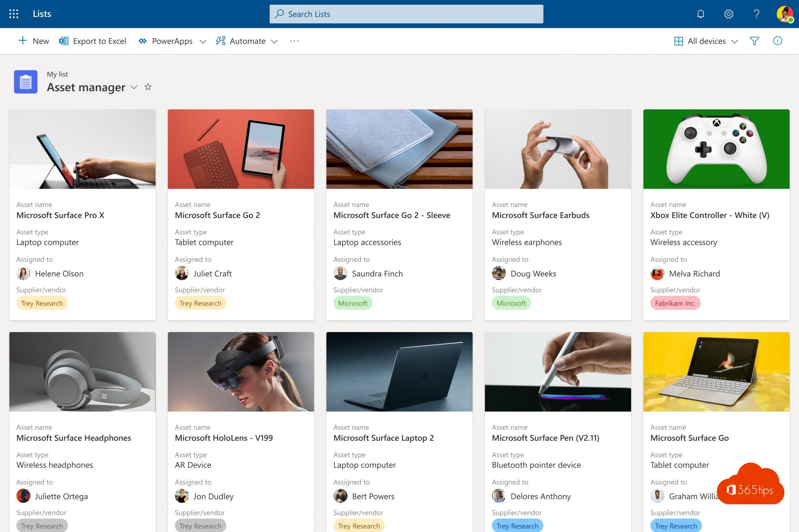Click the information icon top right
Viewport: 799px width, 532px height.
pyautogui.click(x=777, y=40)
